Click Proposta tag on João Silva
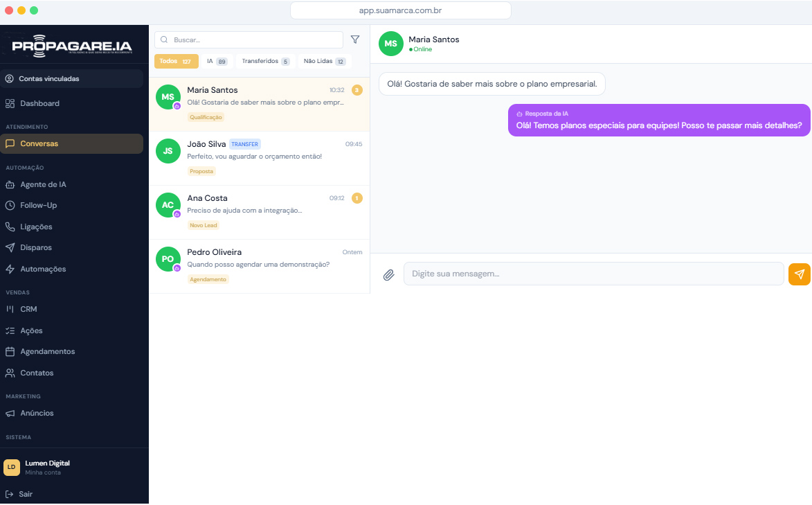 pos(201,171)
